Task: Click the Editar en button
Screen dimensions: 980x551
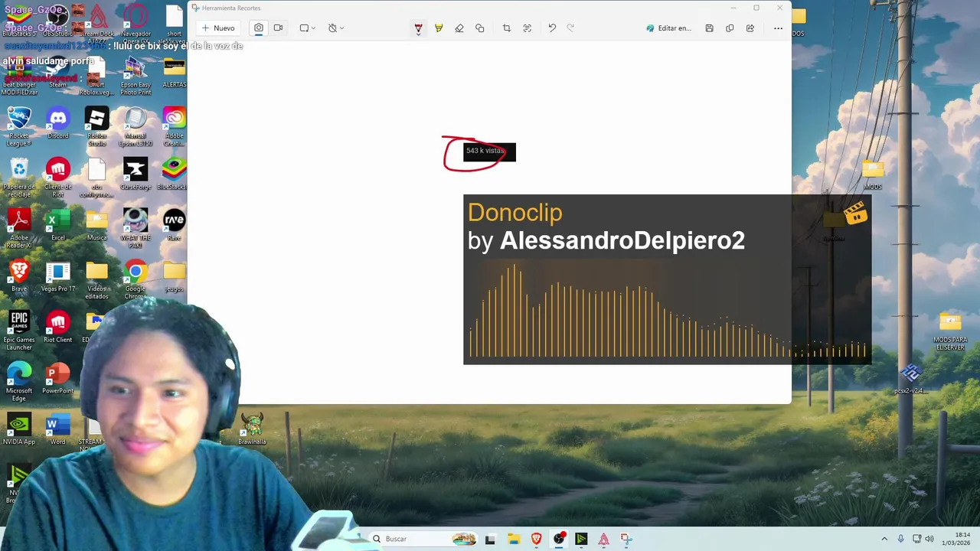Action: [x=668, y=28]
